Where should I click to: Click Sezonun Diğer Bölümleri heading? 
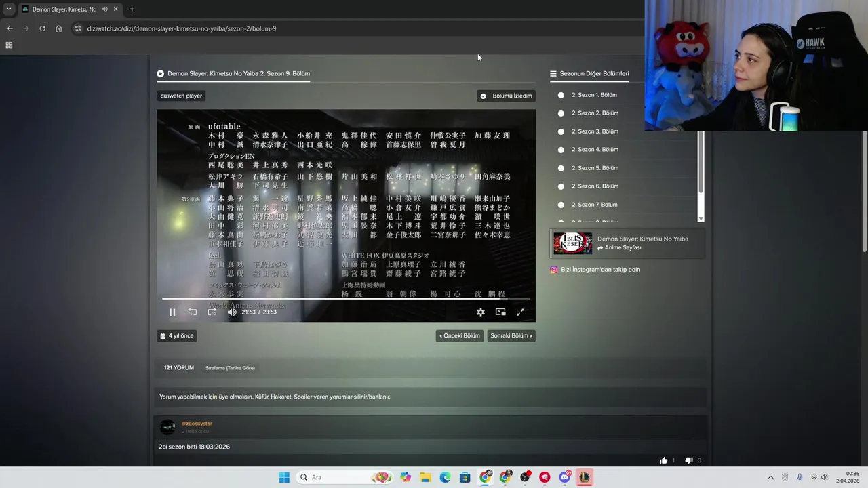tap(589, 73)
